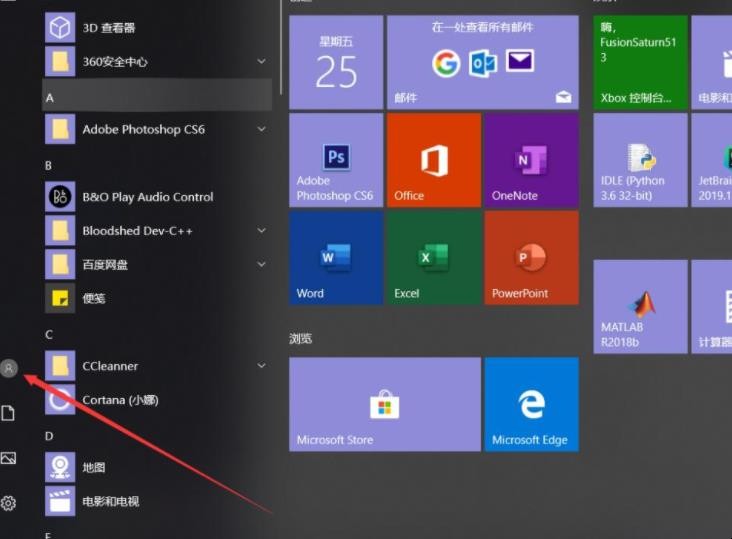Expand the Adobe Photoshop CS6 folder chevron
The height and width of the screenshot is (539, 732).
[x=262, y=129]
